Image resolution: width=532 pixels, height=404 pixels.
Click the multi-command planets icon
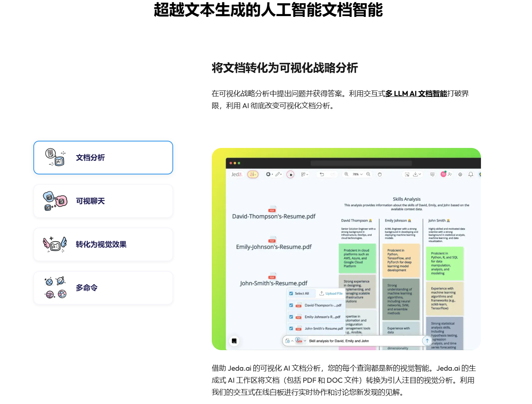55,288
